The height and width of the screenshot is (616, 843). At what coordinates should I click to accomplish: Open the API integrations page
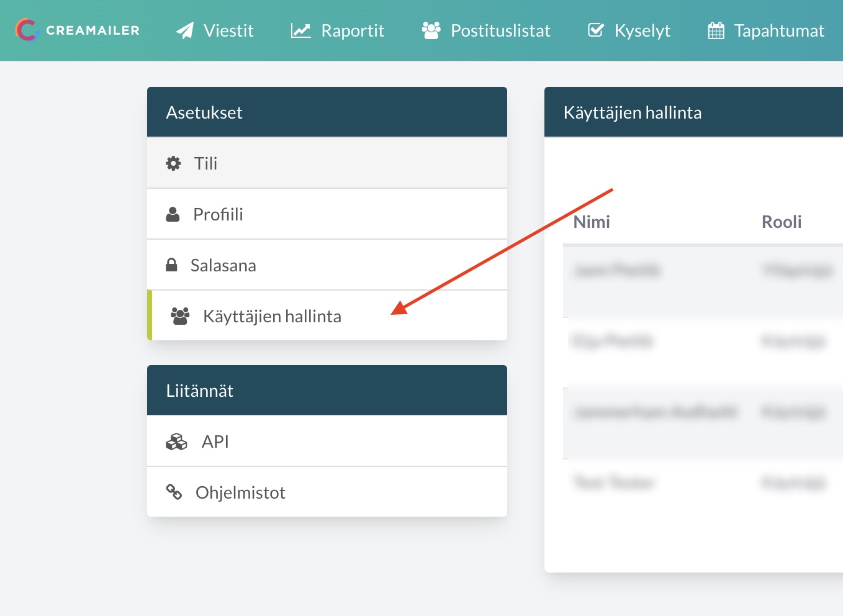[327, 442]
